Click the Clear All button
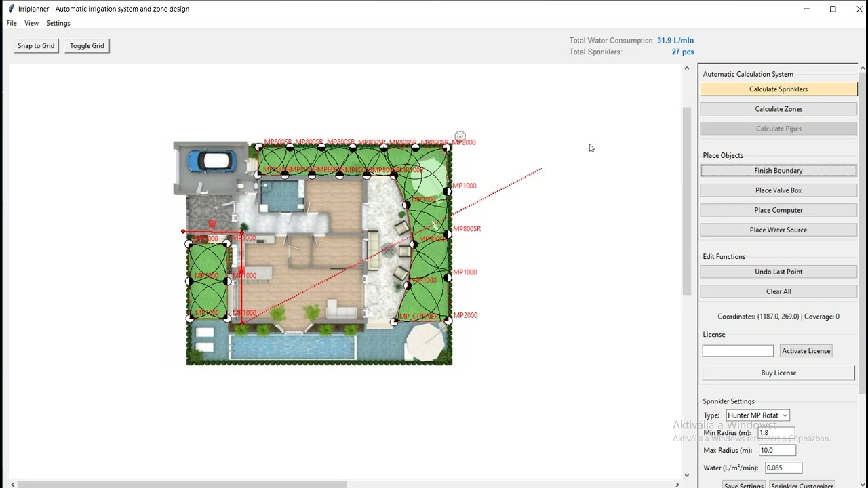868x488 pixels. [x=778, y=291]
